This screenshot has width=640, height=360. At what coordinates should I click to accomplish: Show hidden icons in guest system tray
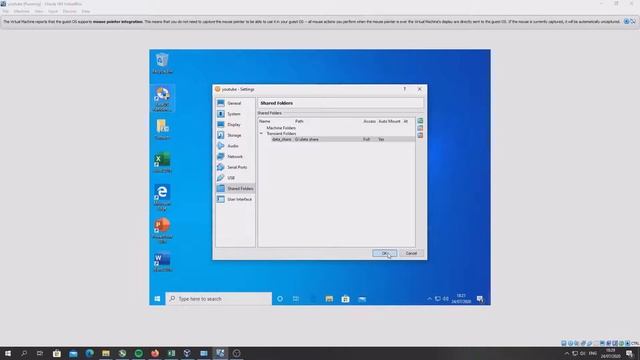[x=429, y=299]
